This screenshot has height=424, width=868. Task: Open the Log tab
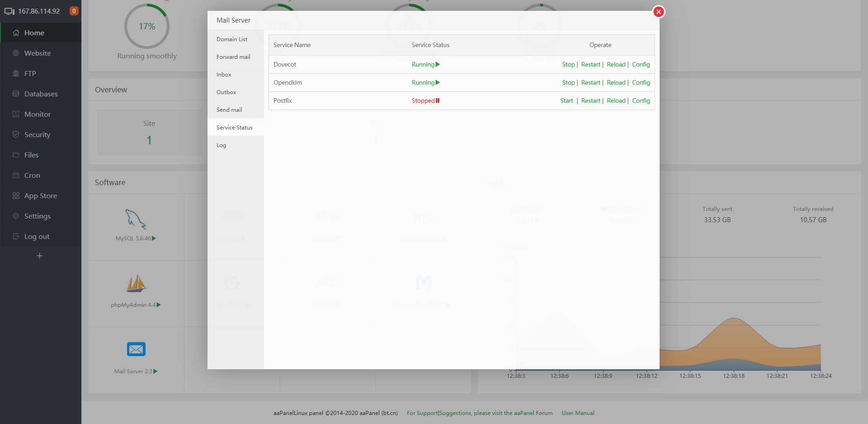point(221,145)
